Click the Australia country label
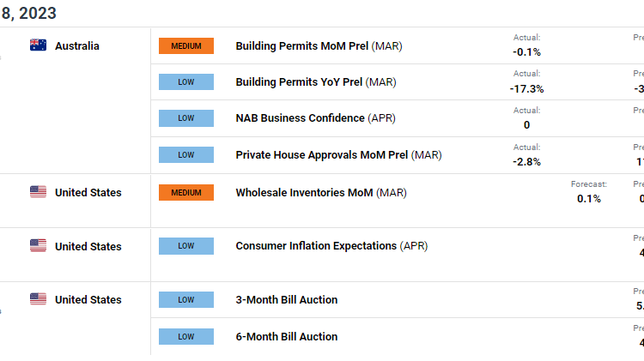Screen dimensions: 644x361 (x=77, y=45)
